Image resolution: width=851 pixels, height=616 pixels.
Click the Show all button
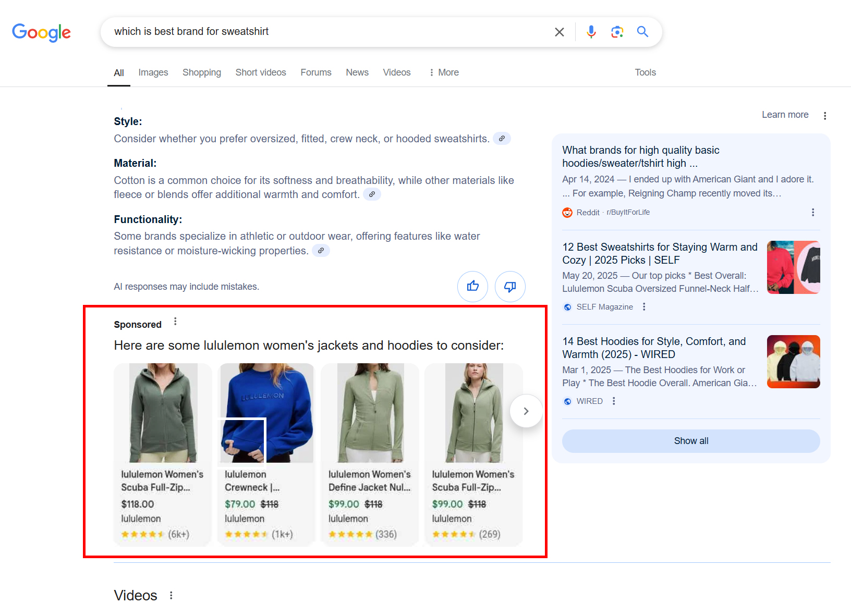pyautogui.click(x=691, y=441)
